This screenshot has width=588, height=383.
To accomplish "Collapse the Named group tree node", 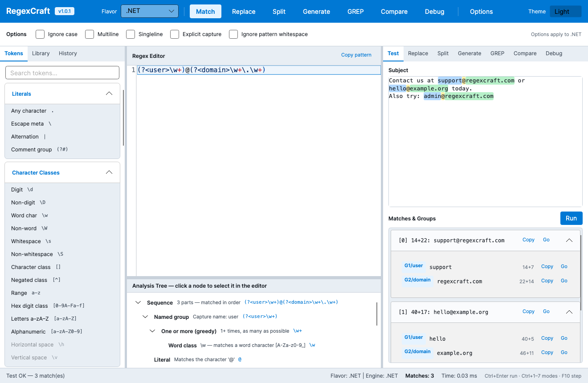I will 145,317.
